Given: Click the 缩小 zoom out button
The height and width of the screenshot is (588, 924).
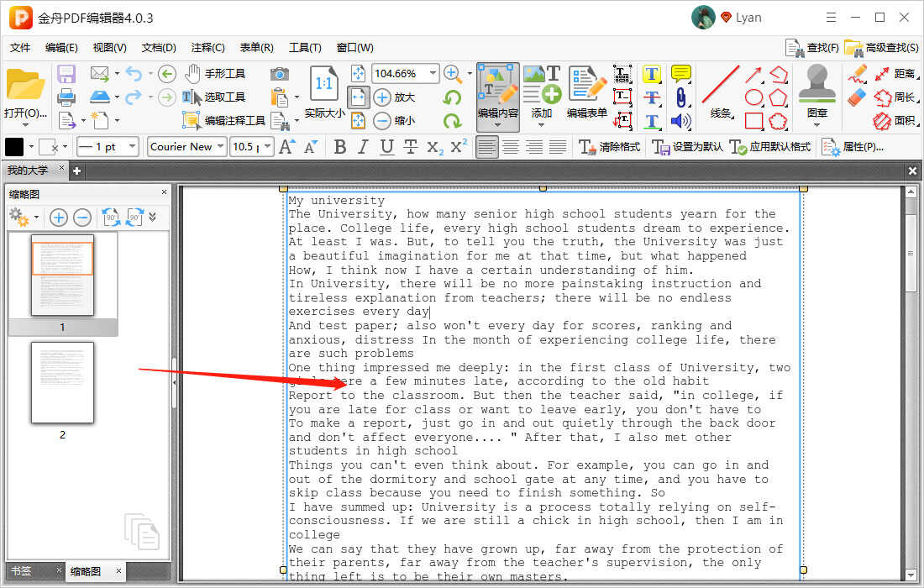Looking at the screenshot, I should coord(394,121).
